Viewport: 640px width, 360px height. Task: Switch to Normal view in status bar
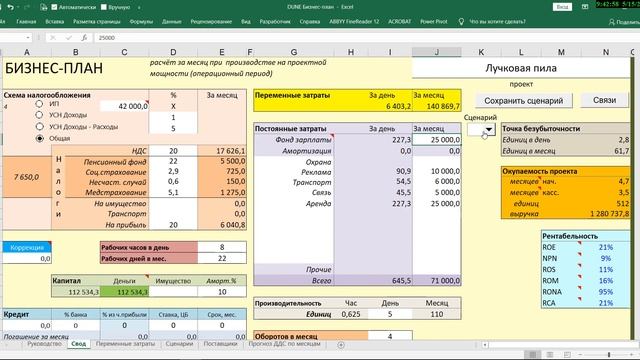point(533,354)
